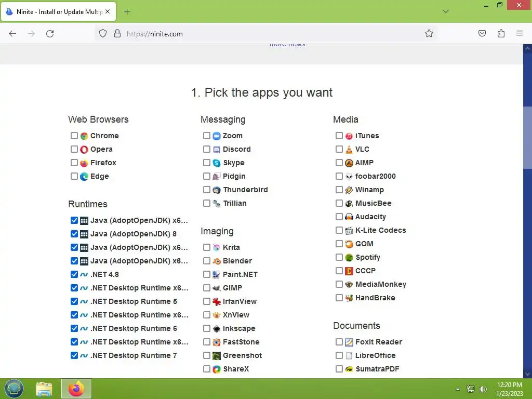Screen dimensions: 532x399
Task: Tick the K-Lite Codecs checkbox
Action: click(x=339, y=230)
